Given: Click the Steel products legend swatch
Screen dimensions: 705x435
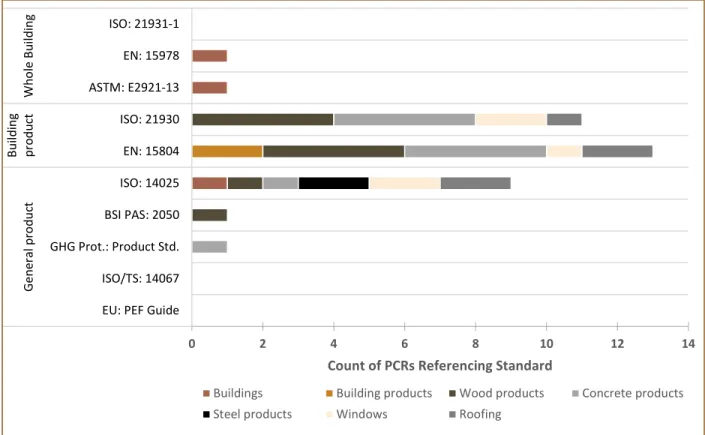Looking at the screenshot, I should (206, 414).
